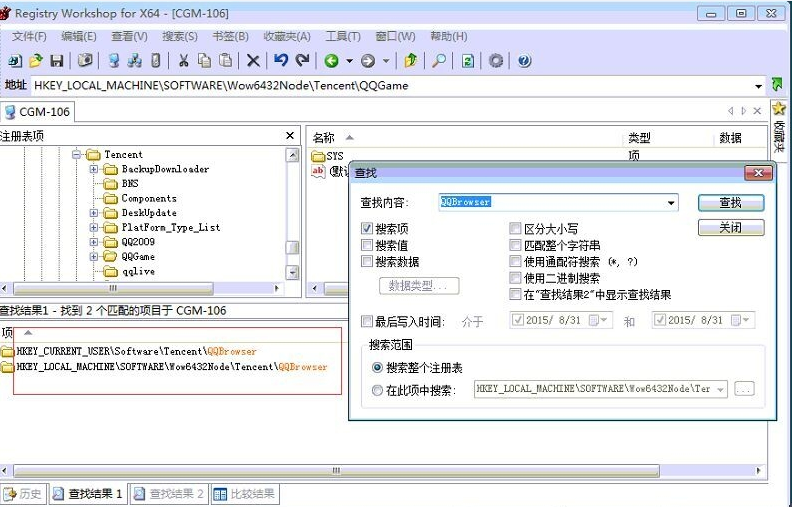Expand the BackupDownloader tree node
The image size is (792, 507).
pos(94,169)
